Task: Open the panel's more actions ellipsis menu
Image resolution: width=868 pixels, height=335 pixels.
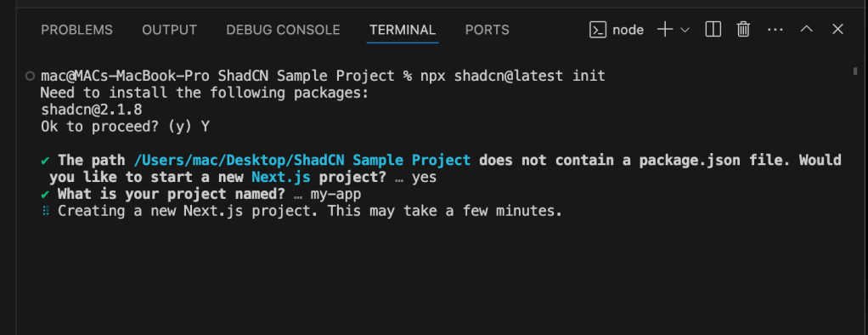Action: 775,30
